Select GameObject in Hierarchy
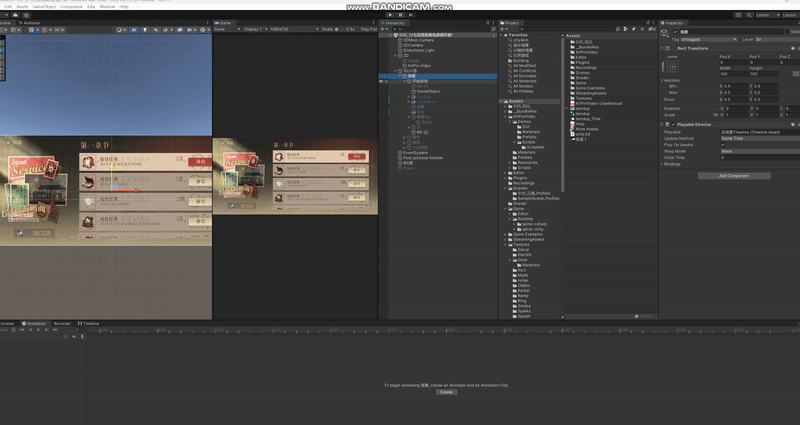This screenshot has width=800, height=425. click(428, 91)
